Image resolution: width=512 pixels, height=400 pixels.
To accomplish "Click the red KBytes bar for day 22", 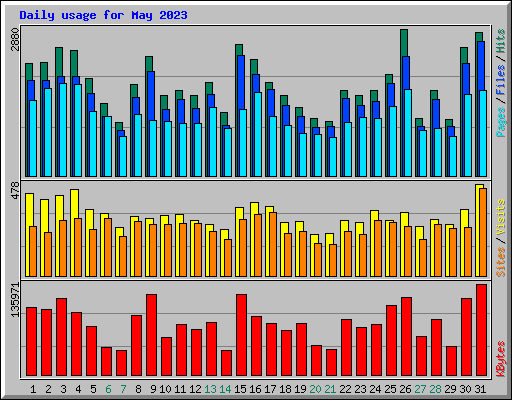I will 346,348.
